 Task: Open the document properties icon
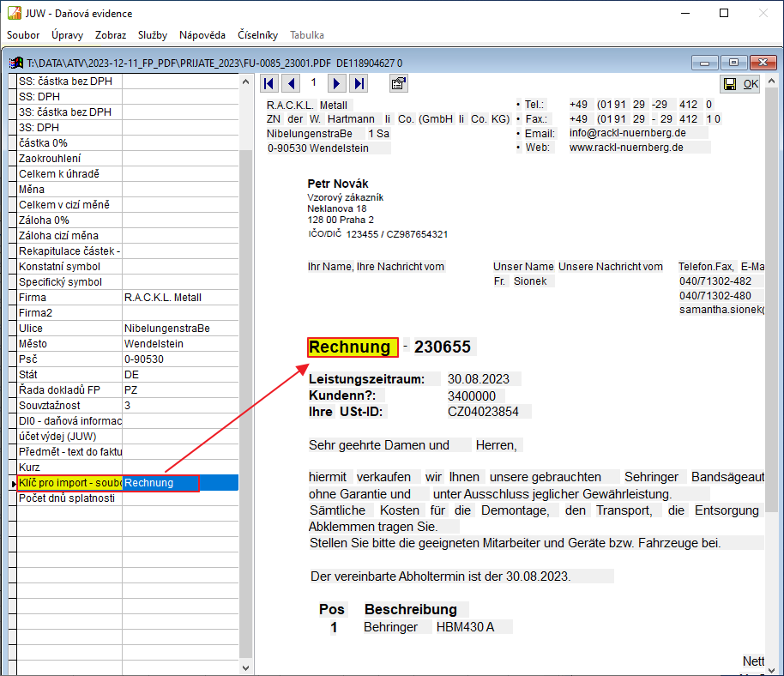399,83
